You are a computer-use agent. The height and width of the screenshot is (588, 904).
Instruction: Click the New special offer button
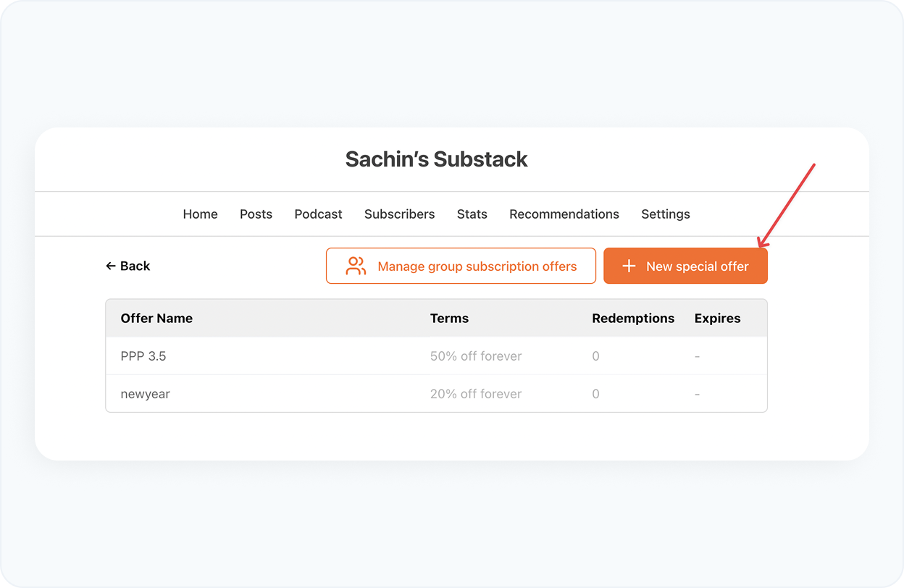tap(685, 266)
